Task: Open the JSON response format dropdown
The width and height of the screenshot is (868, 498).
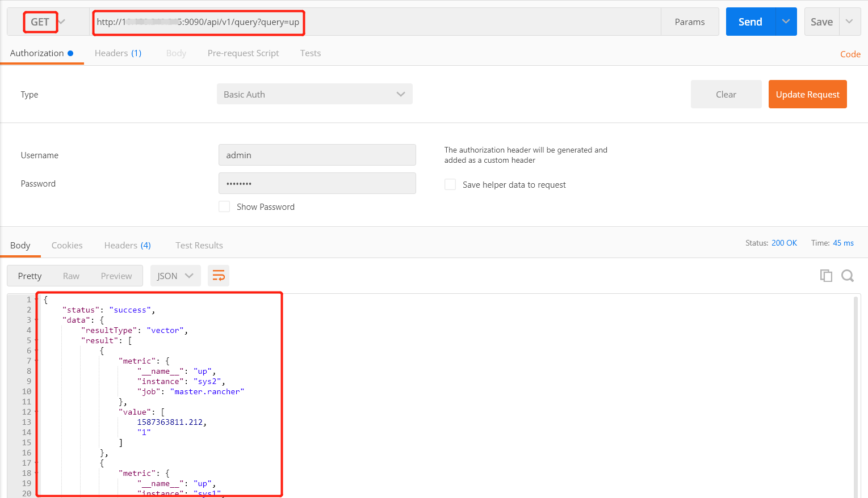Action: [x=175, y=275]
